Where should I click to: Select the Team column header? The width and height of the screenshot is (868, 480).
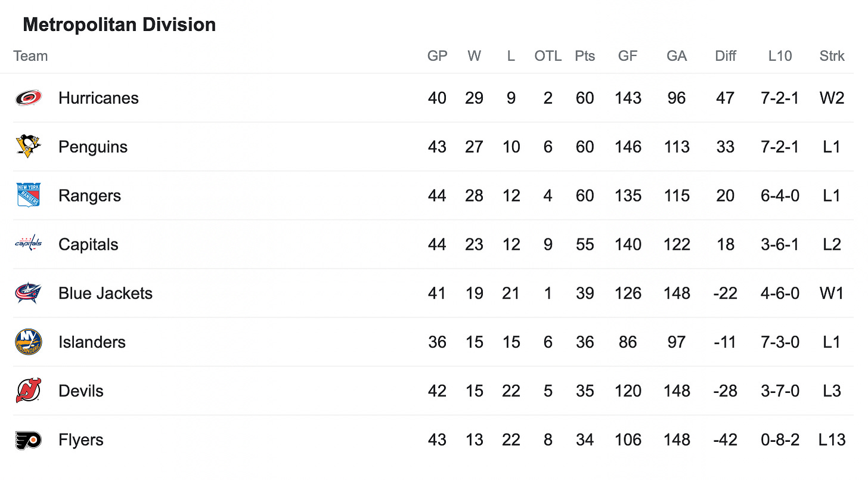click(30, 56)
